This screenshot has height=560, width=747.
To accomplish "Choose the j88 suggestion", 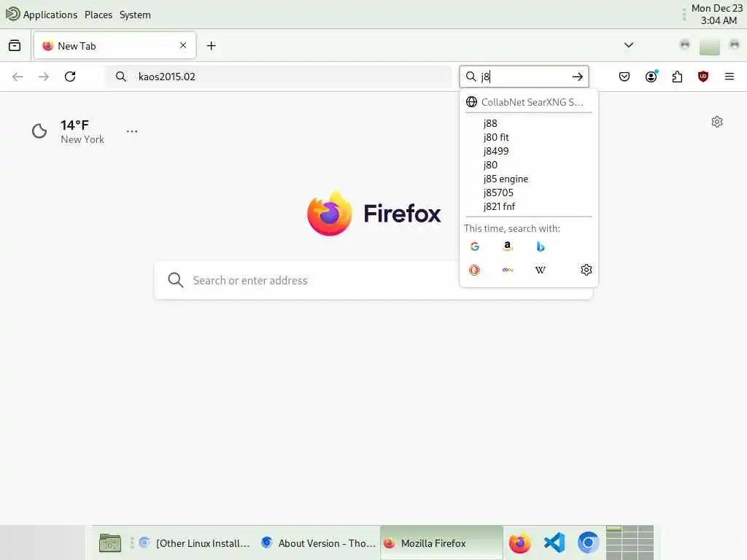I will [528, 123].
